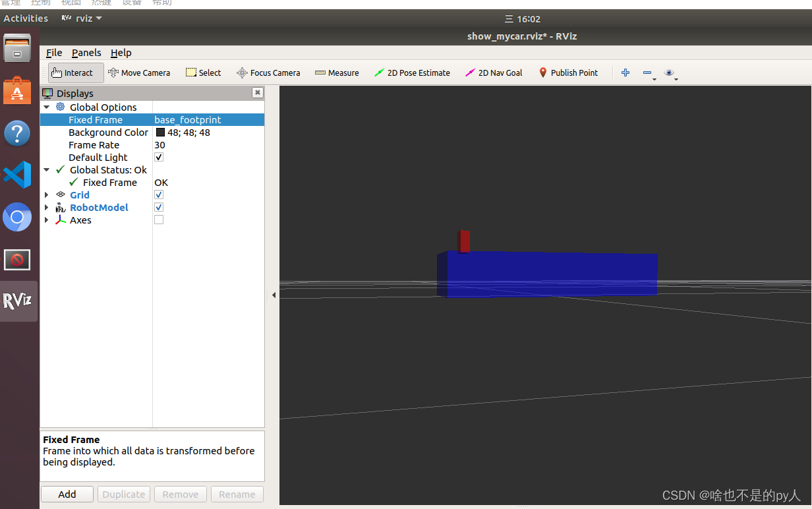Collapse the Global Status section

point(47,169)
